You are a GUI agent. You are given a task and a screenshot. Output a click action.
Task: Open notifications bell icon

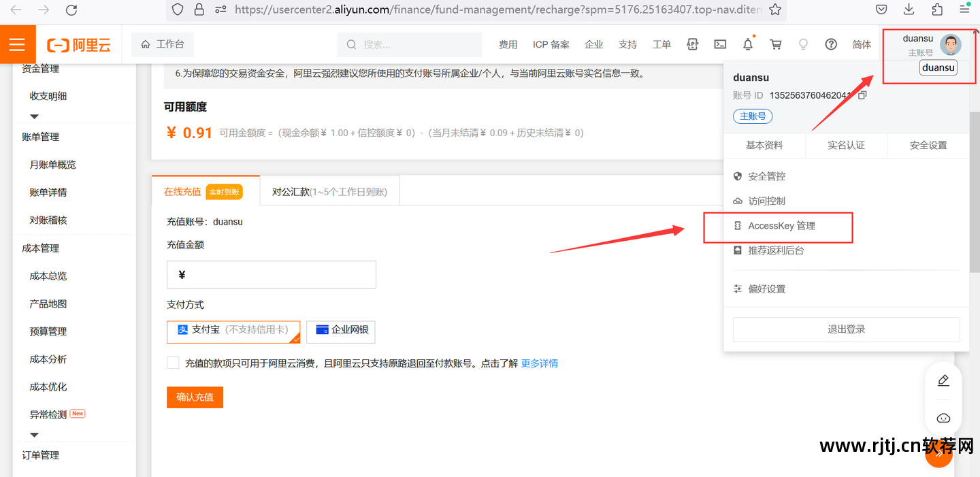tap(748, 44)
